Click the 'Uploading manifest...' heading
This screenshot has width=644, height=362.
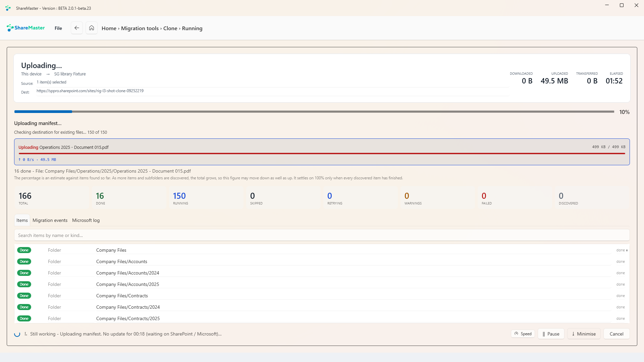(38, 123)
